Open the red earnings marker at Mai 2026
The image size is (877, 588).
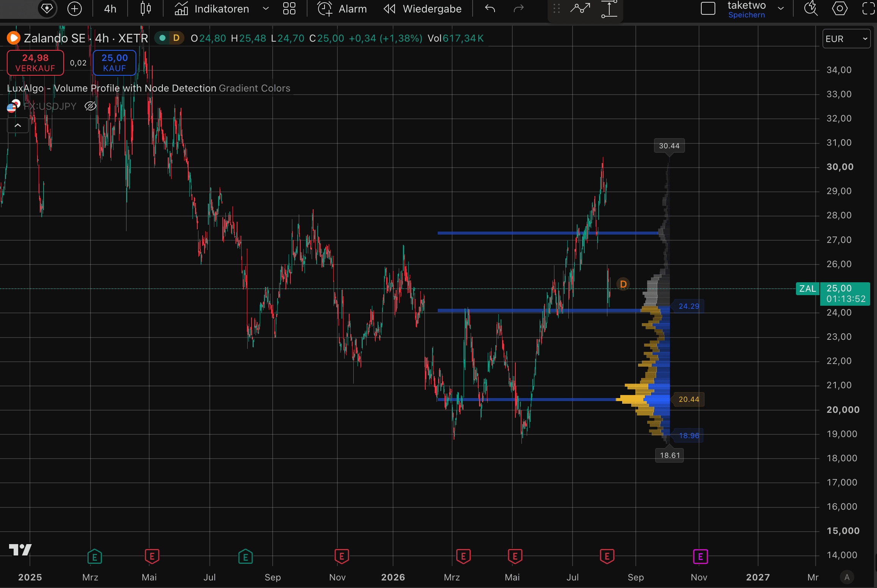pos(515,557)
